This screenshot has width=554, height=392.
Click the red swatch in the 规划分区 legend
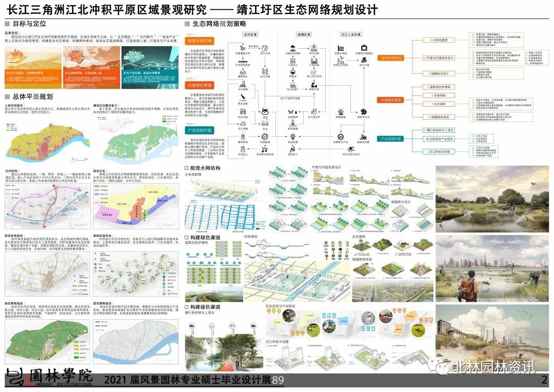[x=96, y=186]
